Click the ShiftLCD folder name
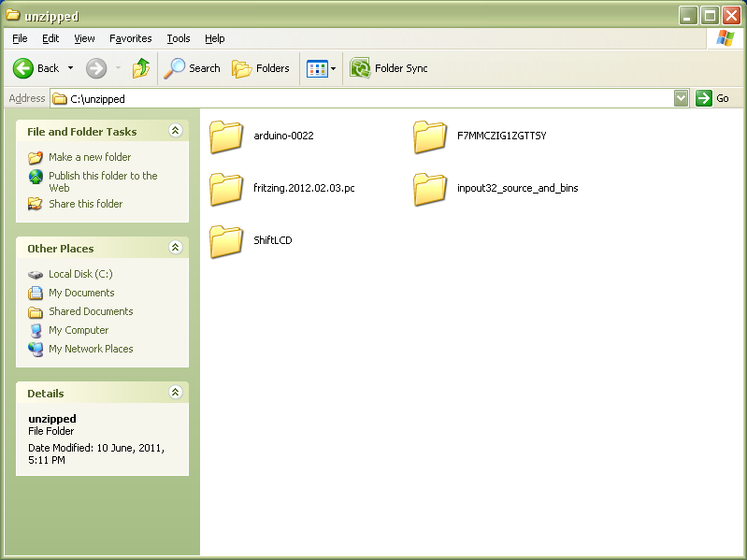The image size is (747, 560). [x=272, y=240]
